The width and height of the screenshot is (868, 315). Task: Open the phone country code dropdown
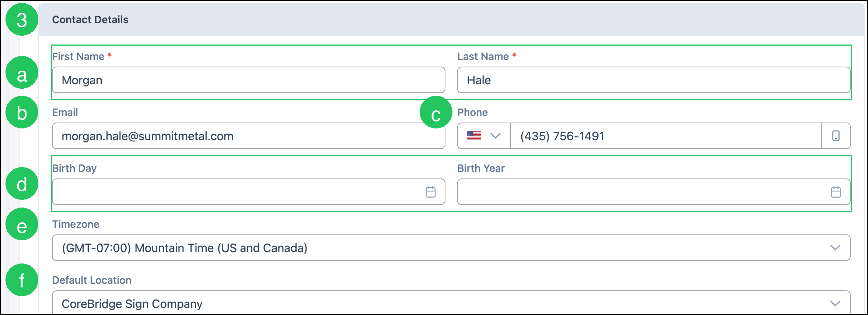pyautogui.click(x=484, y=136)
